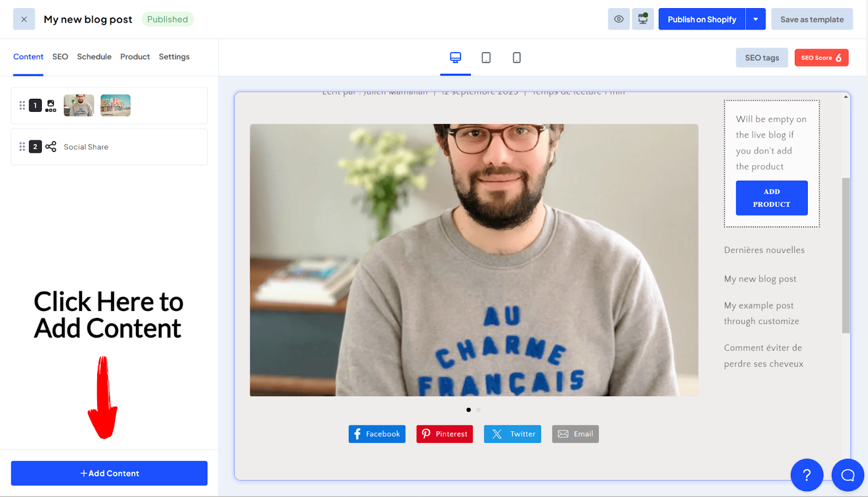Click the preview eye icon
The width and height of the screenshot is (868, 497).
[618, 19]
